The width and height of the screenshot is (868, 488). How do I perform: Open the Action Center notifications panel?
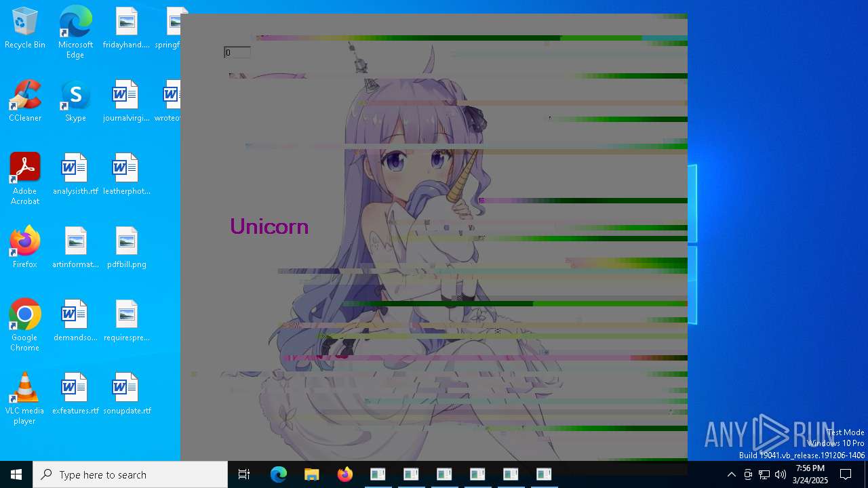click(846, 474)
